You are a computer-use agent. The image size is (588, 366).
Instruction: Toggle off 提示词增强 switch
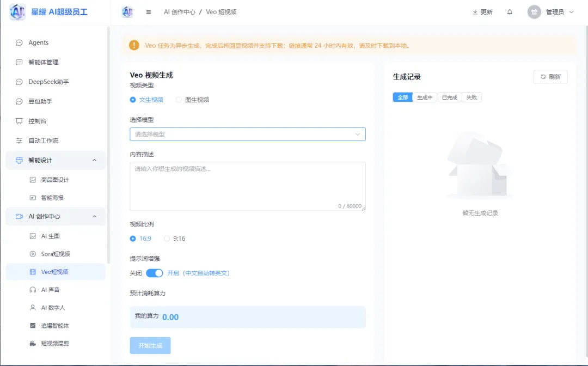point(154,273)
